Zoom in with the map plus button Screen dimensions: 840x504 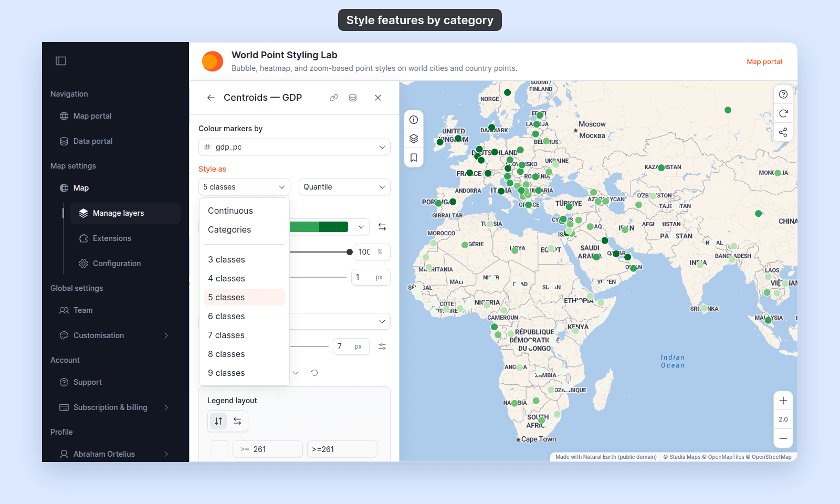[783, 401]
